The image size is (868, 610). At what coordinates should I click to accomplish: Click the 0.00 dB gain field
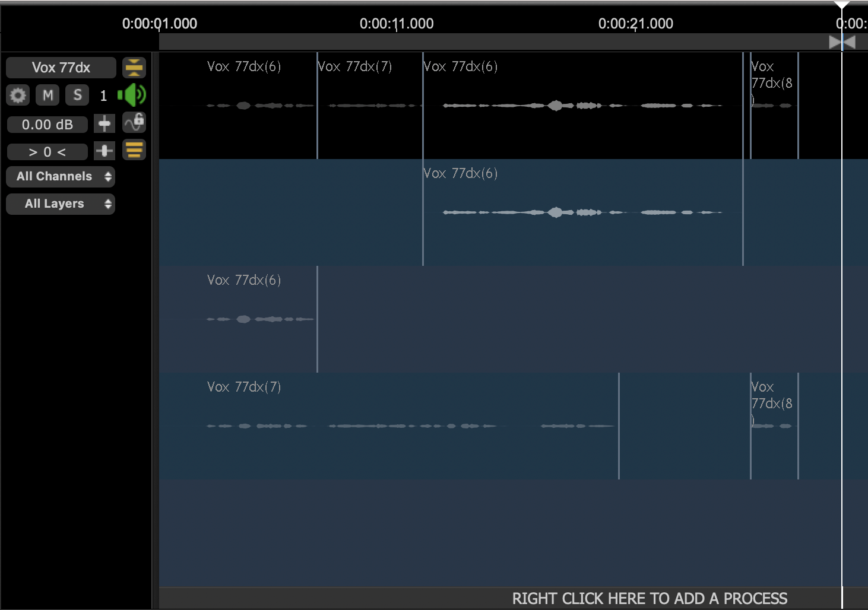47,124
